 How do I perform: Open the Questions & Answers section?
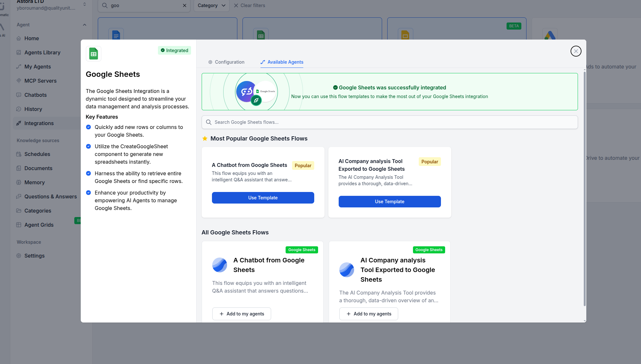pos(50,196)
